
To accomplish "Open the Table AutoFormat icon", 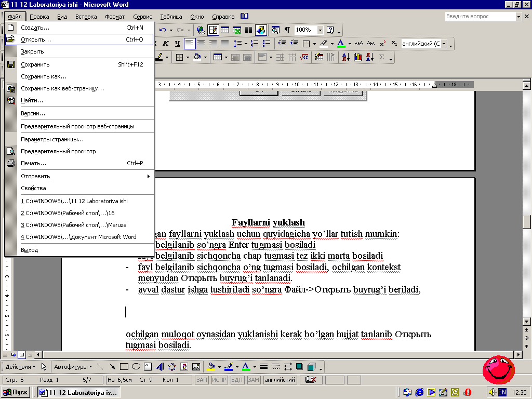I will (x=319, y=57).
